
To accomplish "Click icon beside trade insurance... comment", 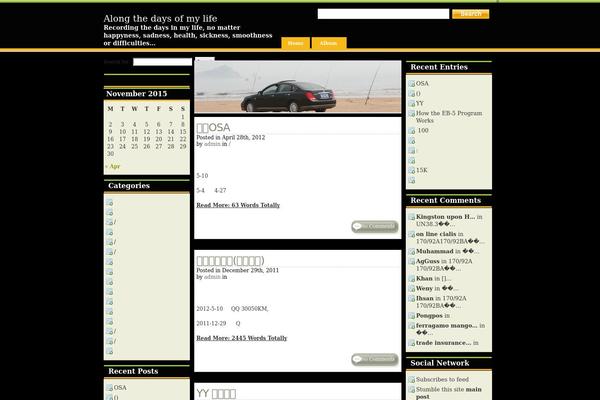I will click(x=412, y=343).
